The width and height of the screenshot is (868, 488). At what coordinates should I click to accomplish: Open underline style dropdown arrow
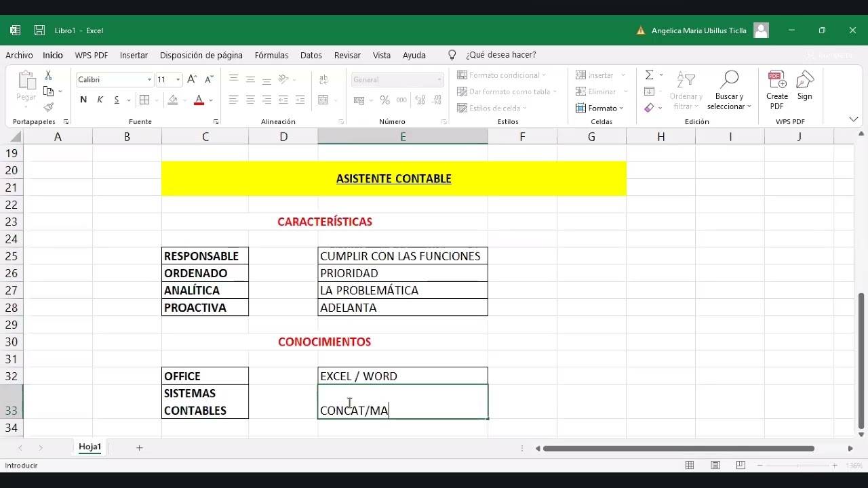128,100
